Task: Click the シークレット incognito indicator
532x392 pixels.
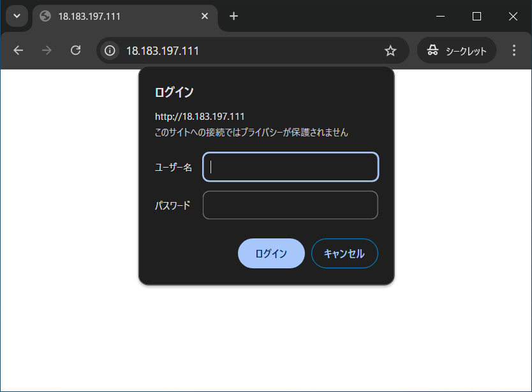Action: [x=457, y=50]
